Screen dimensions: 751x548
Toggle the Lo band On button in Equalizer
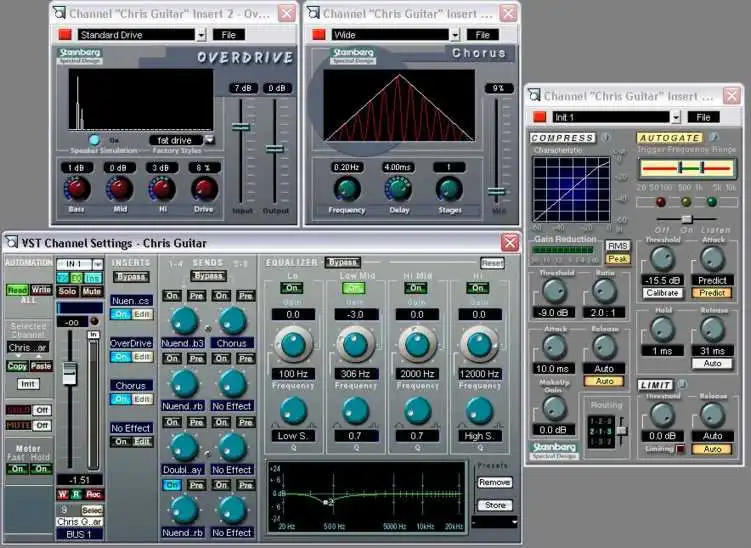[x=292, y=288]
